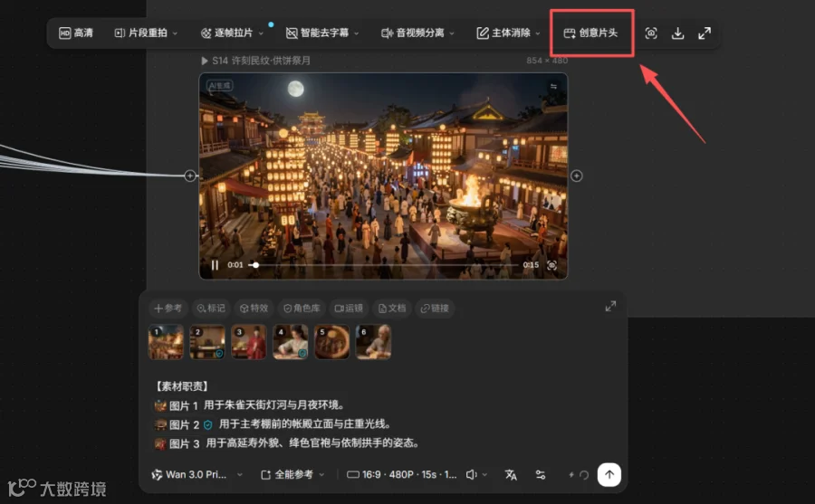Image resolution: width=815 pixels, height=504 pixels.
Task: Click the 参考 add reference button
Action: pyautogui.click(x=168, y=309)
